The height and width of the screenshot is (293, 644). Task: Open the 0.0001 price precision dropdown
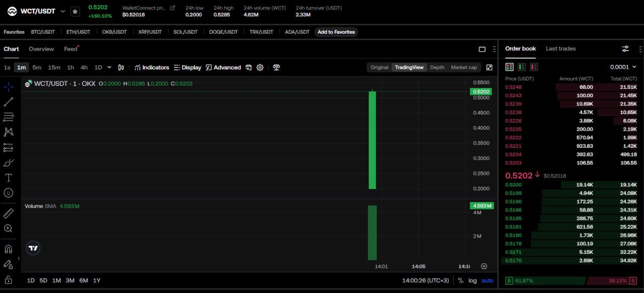623,67
